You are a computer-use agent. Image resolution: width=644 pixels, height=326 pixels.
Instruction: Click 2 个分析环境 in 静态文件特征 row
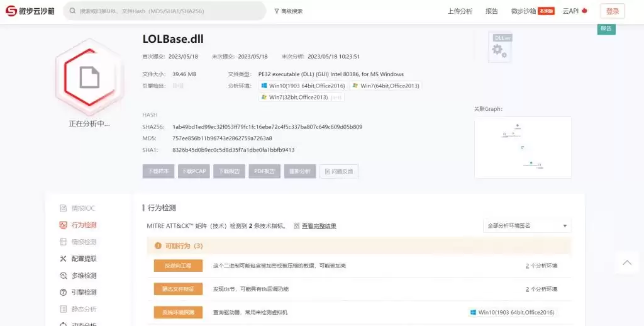[541, 289]
